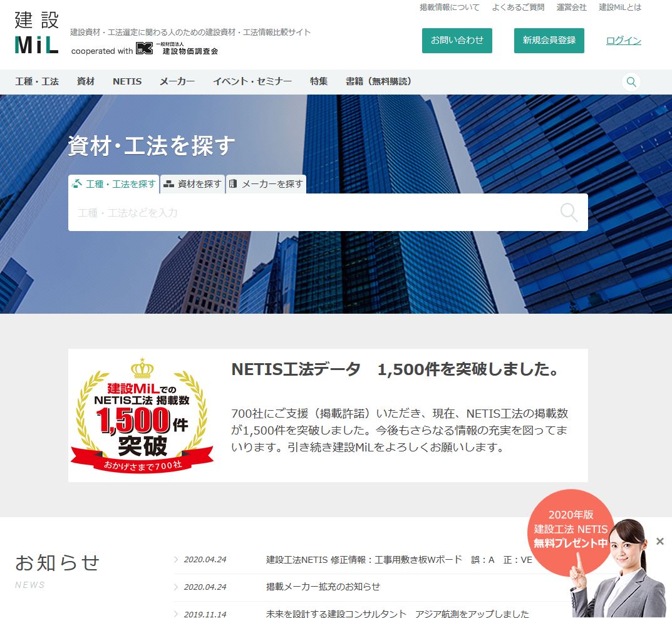672x618 pixels.
Task: Open news 建設工法NETIS 修正情報 entry
Action: [399, 560]
